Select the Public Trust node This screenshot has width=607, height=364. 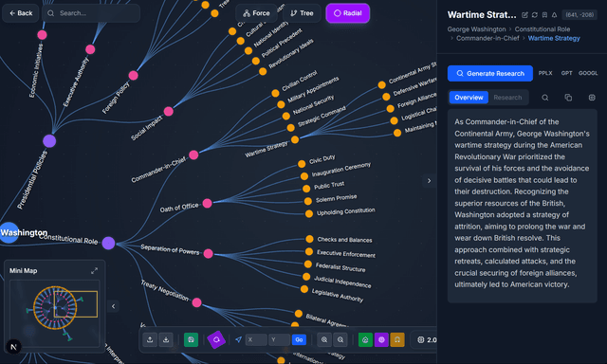[x=306, y=189]
